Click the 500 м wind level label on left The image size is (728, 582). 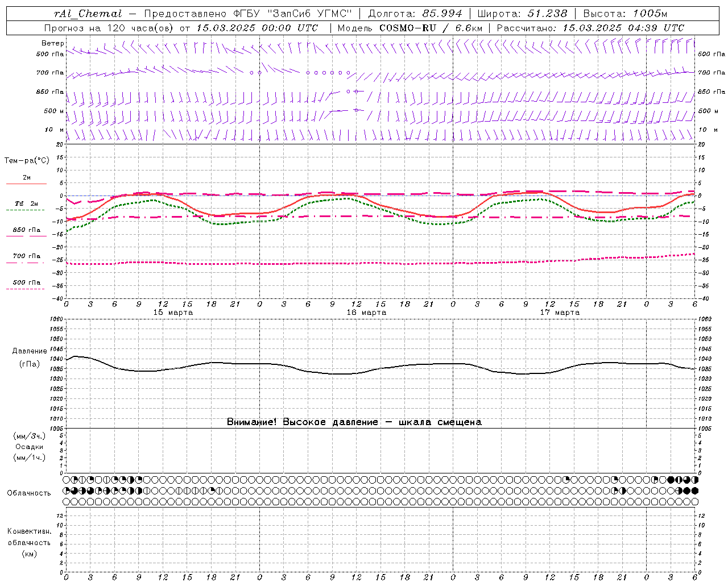[x=54, y=111]
